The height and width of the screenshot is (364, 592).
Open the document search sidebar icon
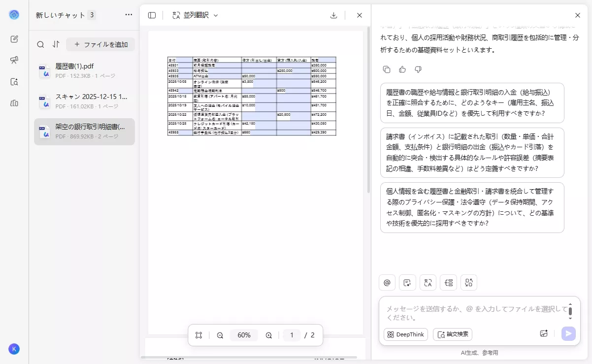click(15, 82)
